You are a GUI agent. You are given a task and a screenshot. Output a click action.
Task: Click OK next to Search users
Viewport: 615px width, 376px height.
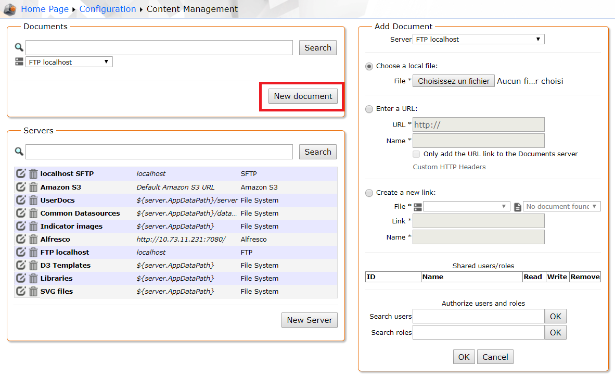tap(555, 316)
